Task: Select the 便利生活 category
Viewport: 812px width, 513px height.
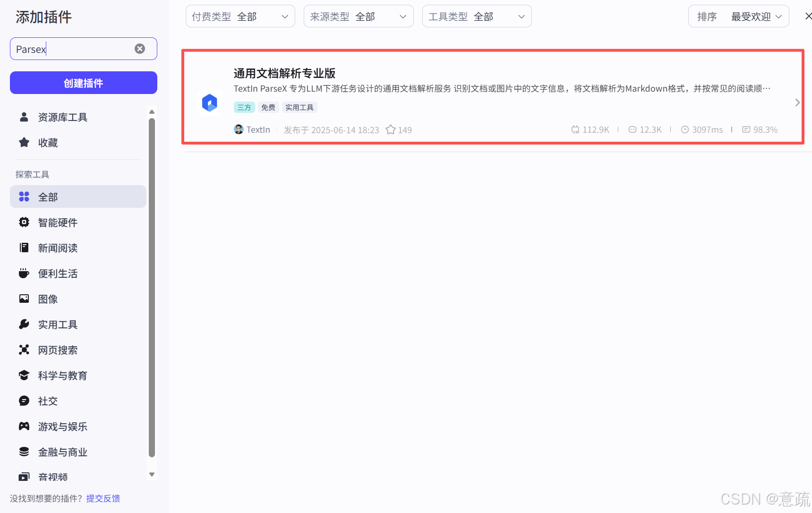Action: [78, 273]
